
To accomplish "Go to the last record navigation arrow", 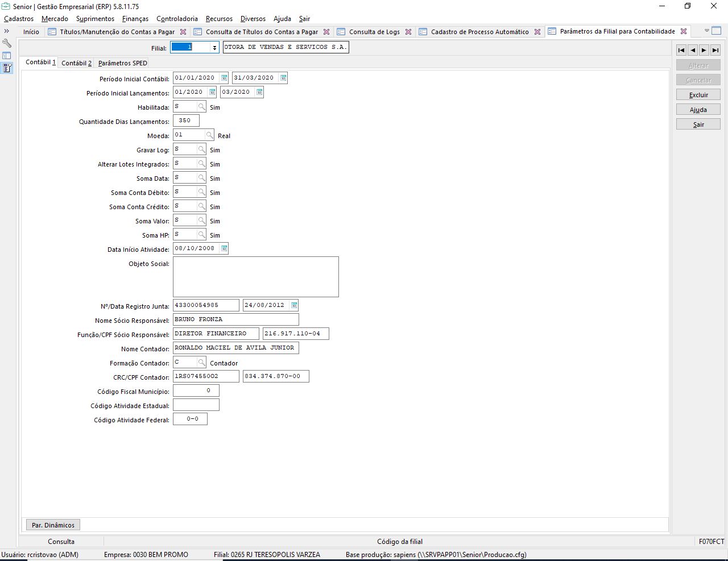I will [715, 50].
